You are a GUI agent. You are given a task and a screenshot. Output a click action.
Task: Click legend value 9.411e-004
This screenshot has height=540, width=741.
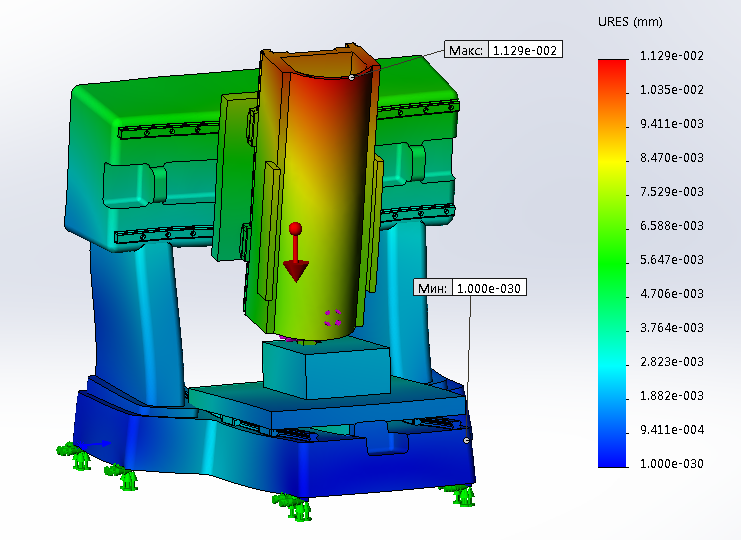pos(672,430)
